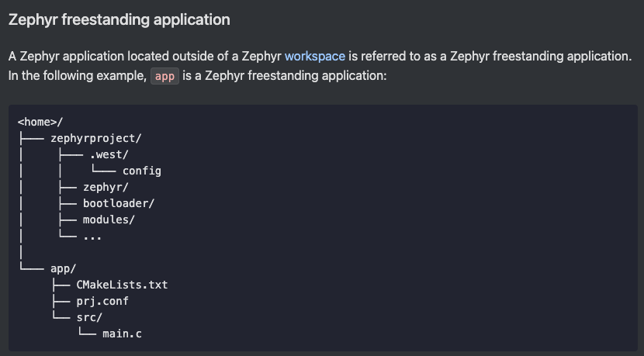The height and width of the screenshot is (356, 644).
Task: Click the Zephyr freestanding application heading
Action: point(119,19)
